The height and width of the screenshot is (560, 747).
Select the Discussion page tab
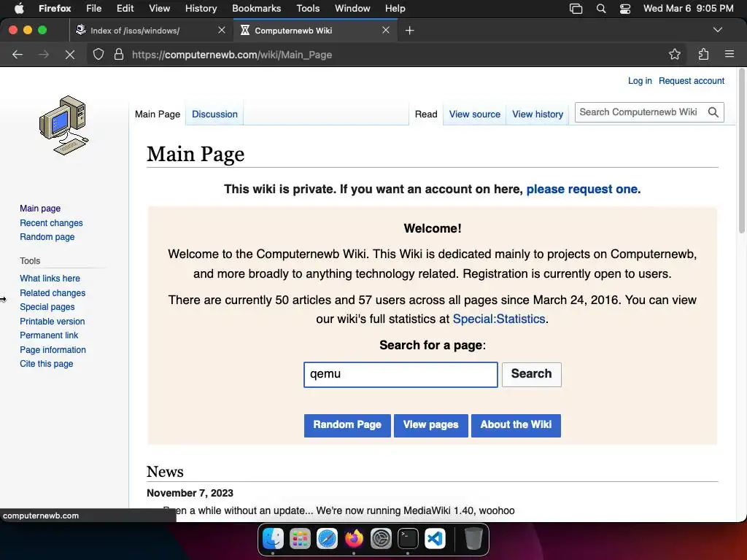(214, 114)
